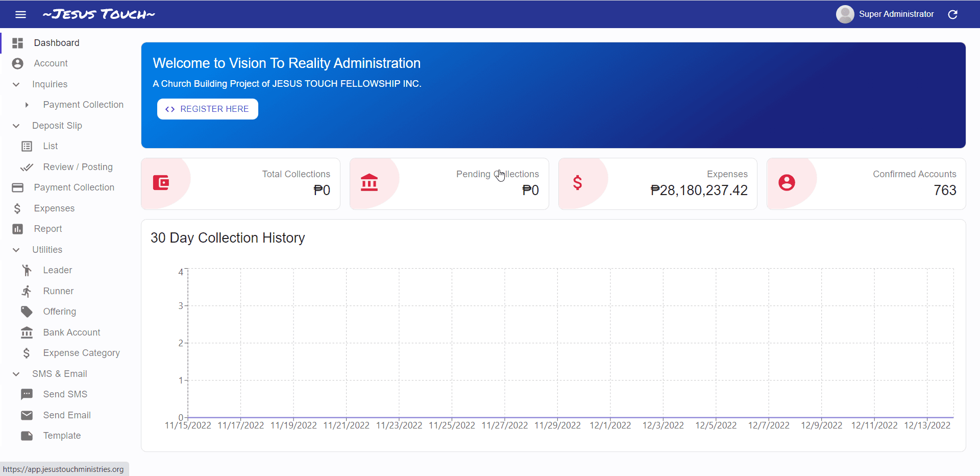Click the Expenses card dollar icon
Image resolution: width=980 pixels, height=476 pixels.
pos(578,182)
